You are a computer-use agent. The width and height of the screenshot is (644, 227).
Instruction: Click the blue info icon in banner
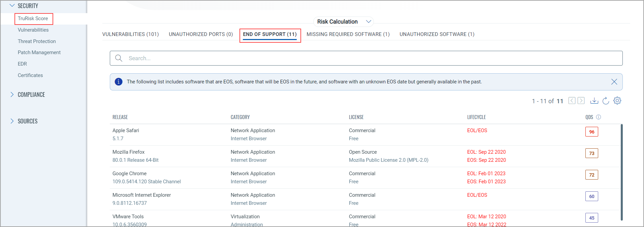click(119, 82)
